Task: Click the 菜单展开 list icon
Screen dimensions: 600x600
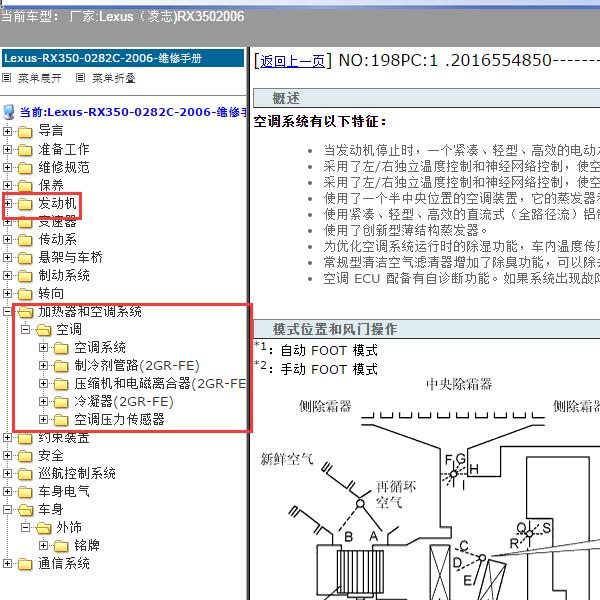Action: click(7, 78)
